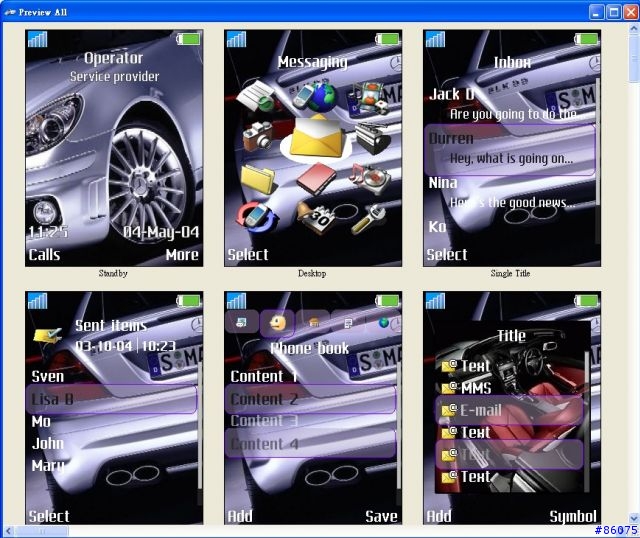Close the Preview All window

coord(631,12)
